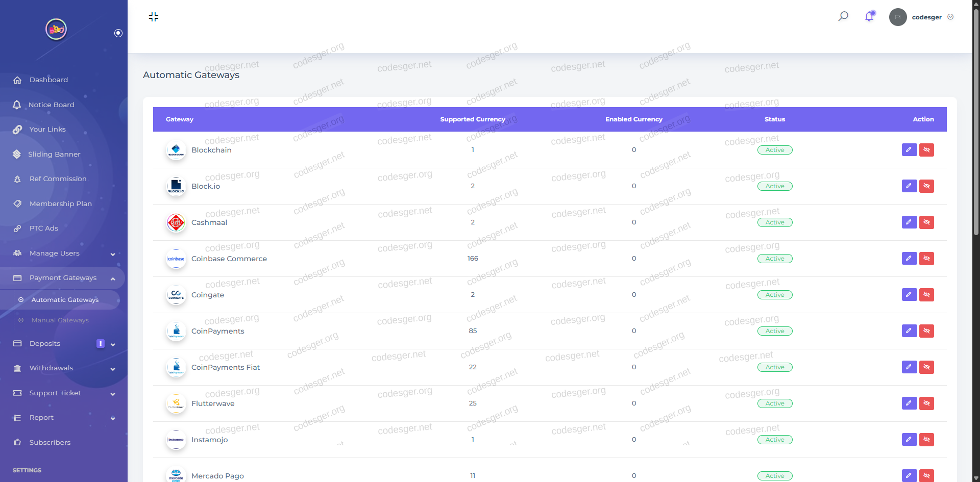
Task: Edit the Instamojo gateway
Action: (909, 440)
